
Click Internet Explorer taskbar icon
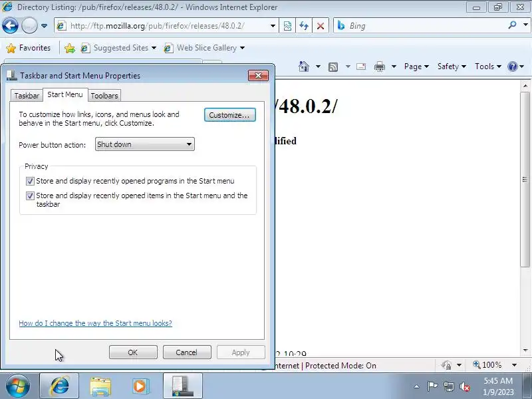coord(59,386)
